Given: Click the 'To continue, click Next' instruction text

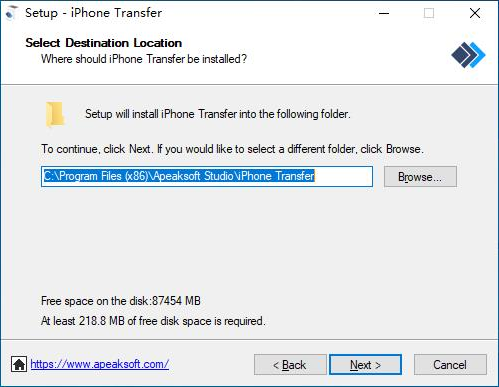Looking at the screenshot, I should pyautogui.click(x=232, y=149).
